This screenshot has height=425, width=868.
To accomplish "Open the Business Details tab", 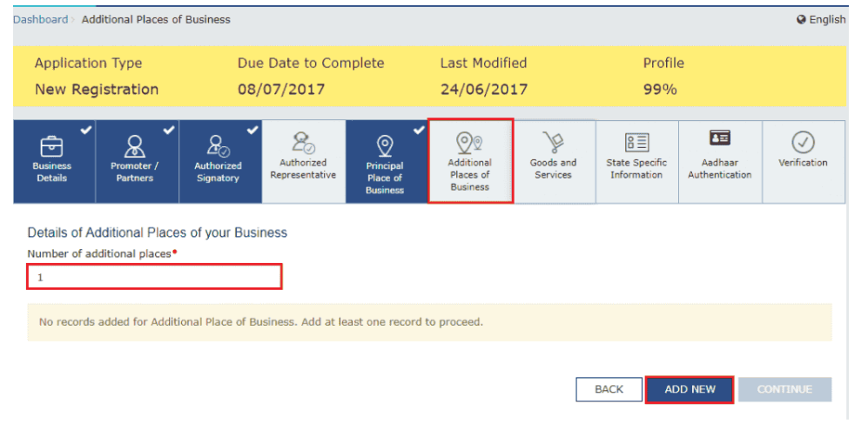I will (54, 162).
